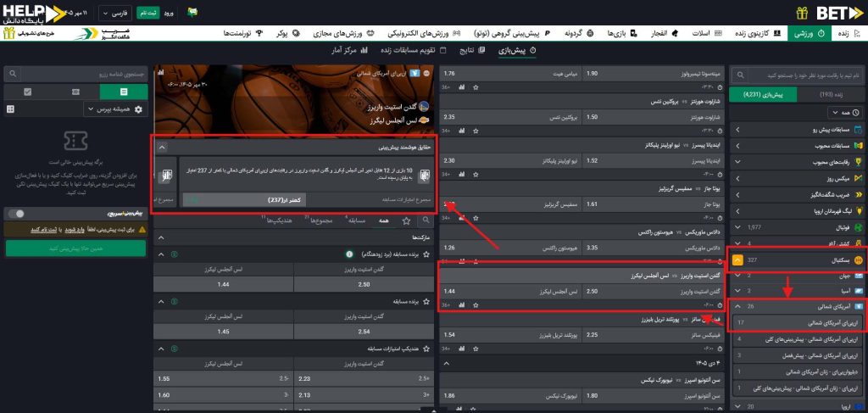The width and height of the screenshot is (868, 413).
Task: Favorite the Minnesota Timberwolves vs Miami Heat match star
Action: point(476,87)
